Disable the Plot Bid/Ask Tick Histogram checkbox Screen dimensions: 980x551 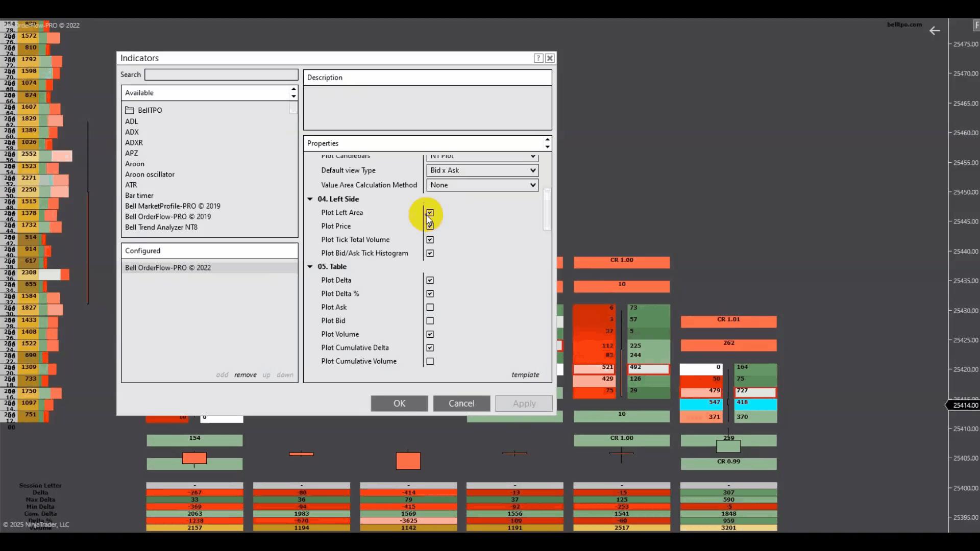[x=430, y=253]
